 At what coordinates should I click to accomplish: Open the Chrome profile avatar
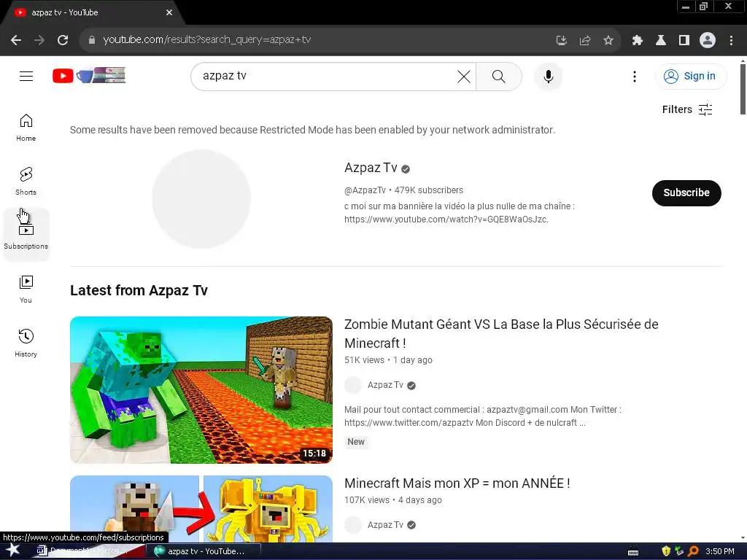coord(708,41)
